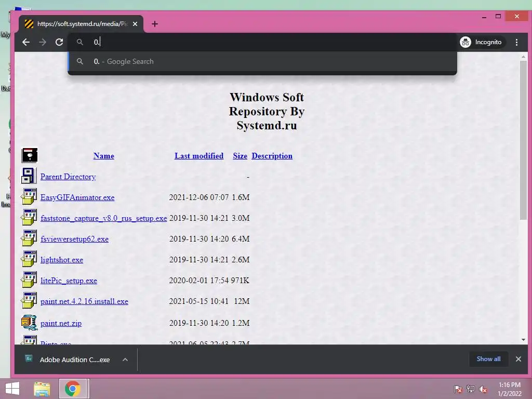The image size is (532, 399).
Task: Close the soft.systemd.ru tab
Action: click(x=135, y=24)
